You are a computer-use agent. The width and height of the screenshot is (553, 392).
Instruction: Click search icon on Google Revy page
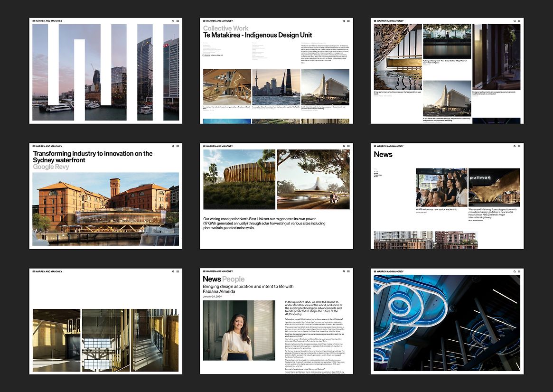pyautogui.click(x=173, y=146)
